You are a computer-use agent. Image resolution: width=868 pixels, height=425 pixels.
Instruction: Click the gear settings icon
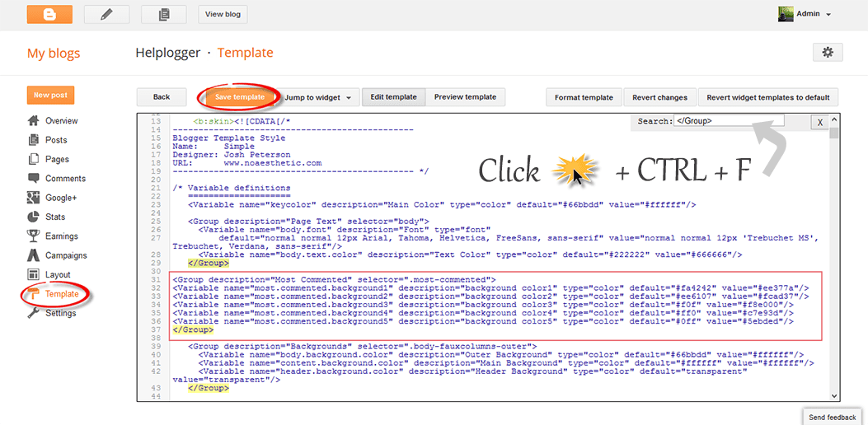[x=828, y=52]
